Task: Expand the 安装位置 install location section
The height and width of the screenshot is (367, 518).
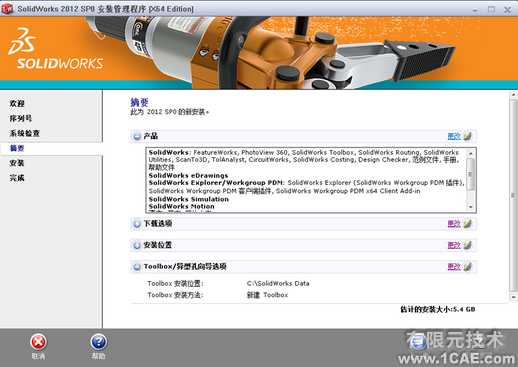Action: (x=137, y=246)
